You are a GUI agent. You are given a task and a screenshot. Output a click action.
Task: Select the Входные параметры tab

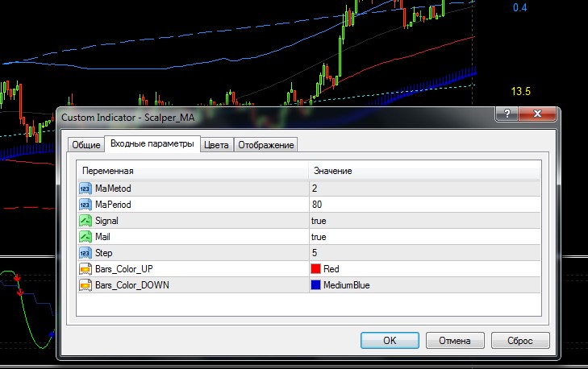tap(152, 144)
